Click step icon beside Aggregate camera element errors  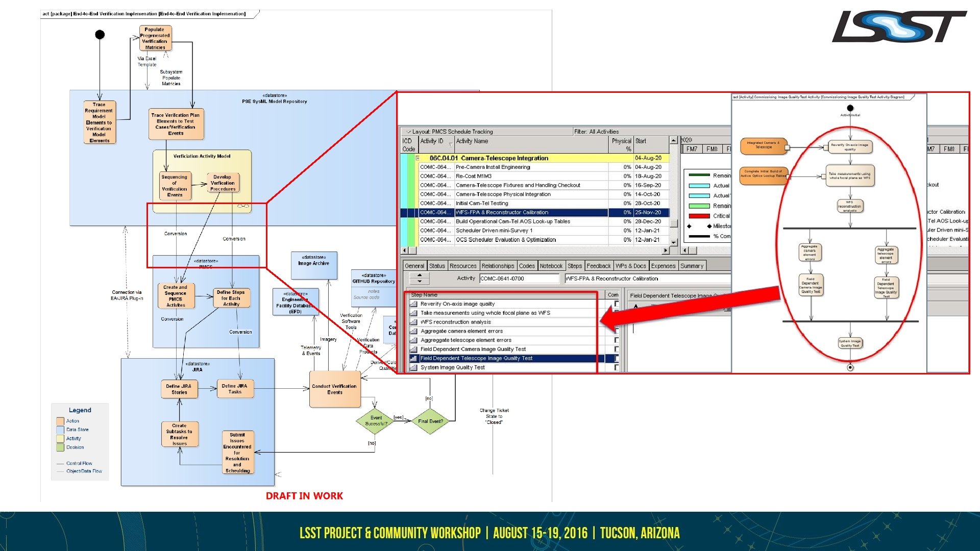coord(414,332)
